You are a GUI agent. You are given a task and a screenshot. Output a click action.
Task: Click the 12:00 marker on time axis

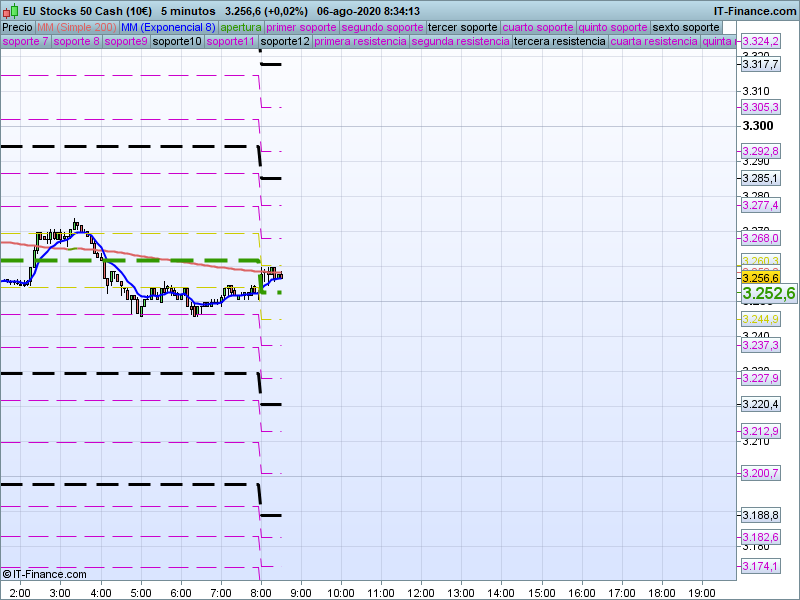click(420, 591)
